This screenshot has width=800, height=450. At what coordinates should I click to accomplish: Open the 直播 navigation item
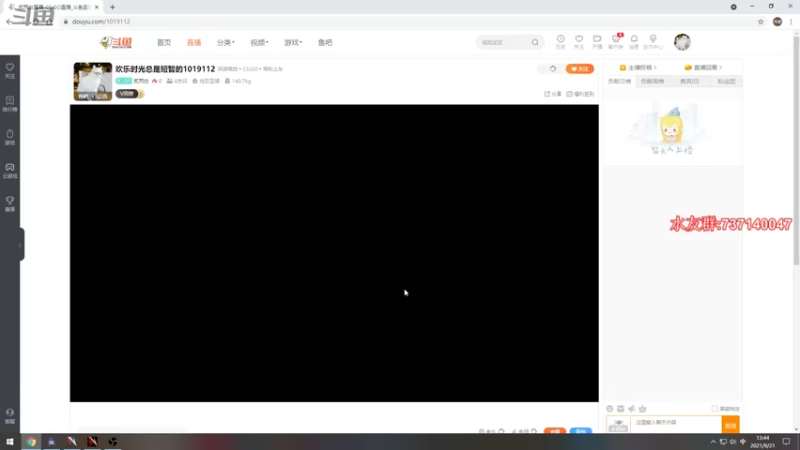click(x=194, y=42)
